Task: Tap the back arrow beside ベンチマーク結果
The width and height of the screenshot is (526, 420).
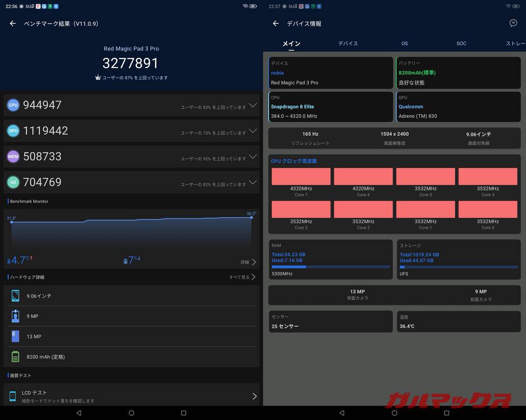Action: 13,24
